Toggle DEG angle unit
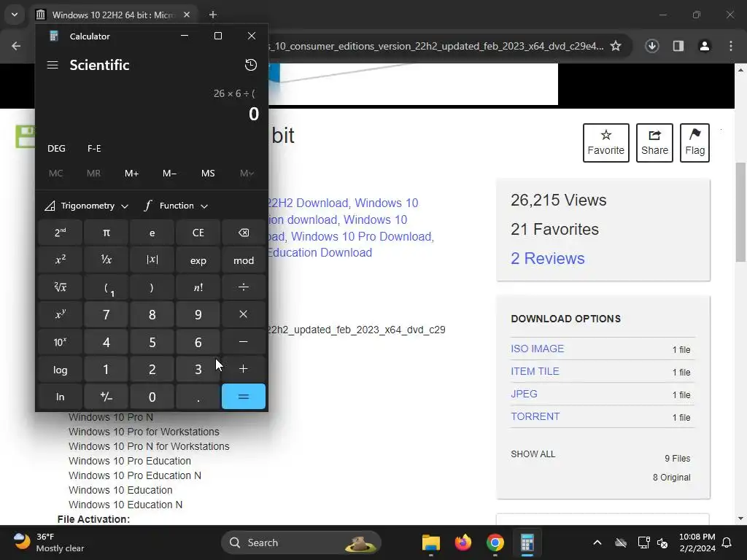The image size is (747, 560). point(56,148)
